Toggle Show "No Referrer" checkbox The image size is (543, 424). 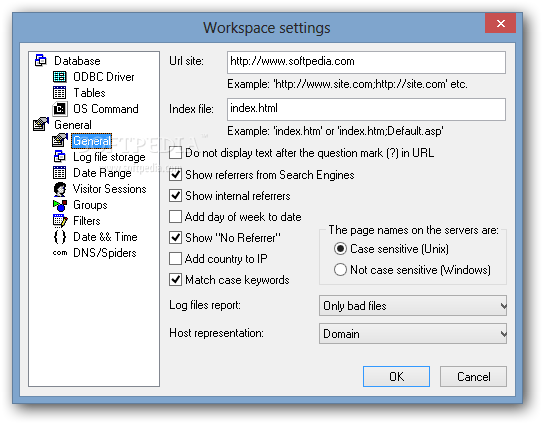176,238
